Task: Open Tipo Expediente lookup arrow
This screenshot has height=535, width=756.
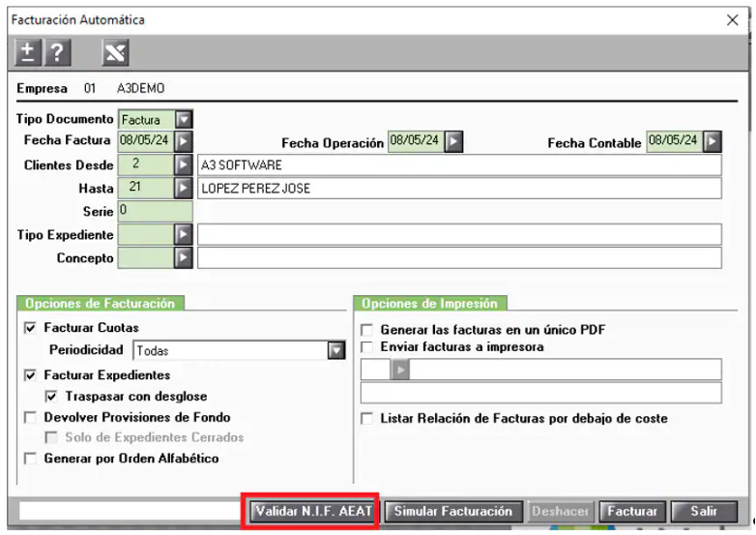Action: point(184,234)
